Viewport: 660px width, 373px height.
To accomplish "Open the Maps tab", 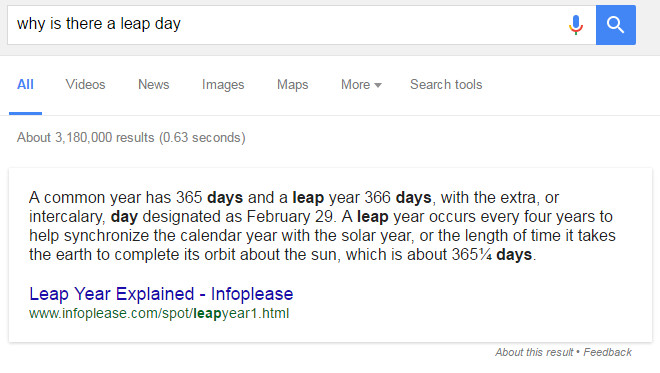I will (x=293, y=85).
